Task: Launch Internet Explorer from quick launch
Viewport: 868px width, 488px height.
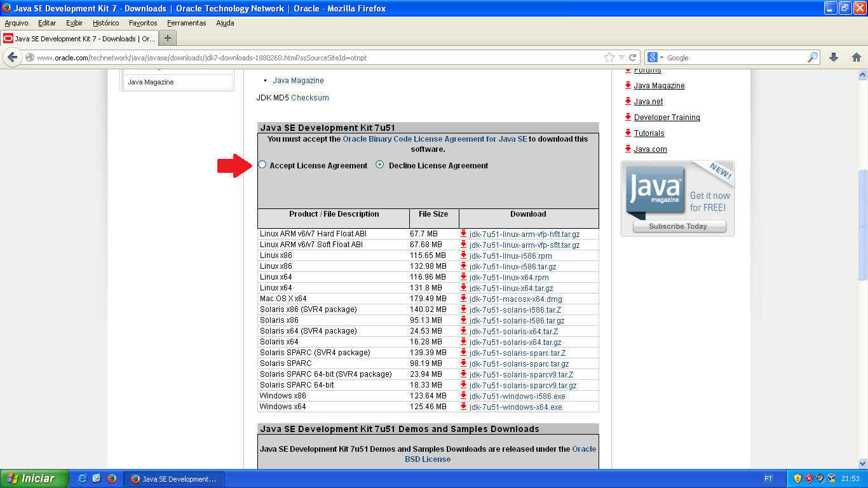Action: click(x=82, y=478)
